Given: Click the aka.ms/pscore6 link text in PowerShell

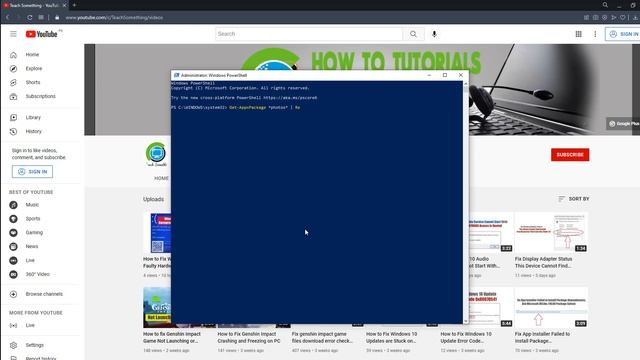Looking at the screenshot, I should point(290,98).
